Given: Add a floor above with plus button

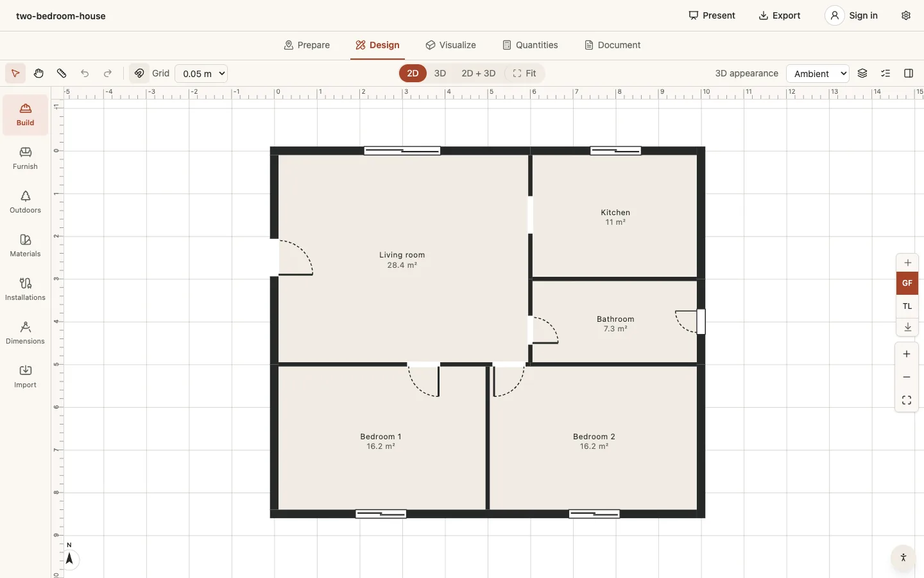Looking at the screenshot, I should pyautogui.click(x=907, y=263).
